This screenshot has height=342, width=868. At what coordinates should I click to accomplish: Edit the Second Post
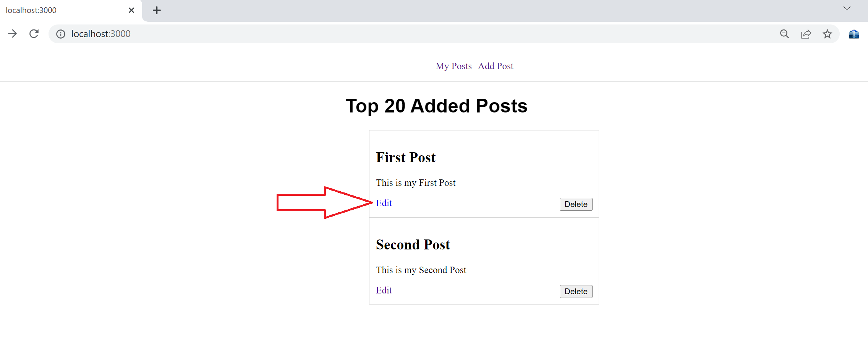tap(384, 290)
